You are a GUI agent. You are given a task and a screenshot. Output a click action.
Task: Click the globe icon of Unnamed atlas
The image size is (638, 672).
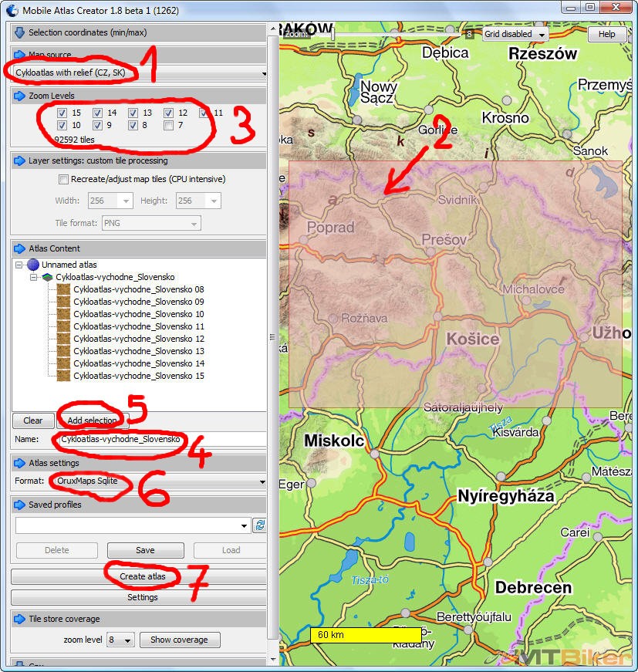coord(32,265)
